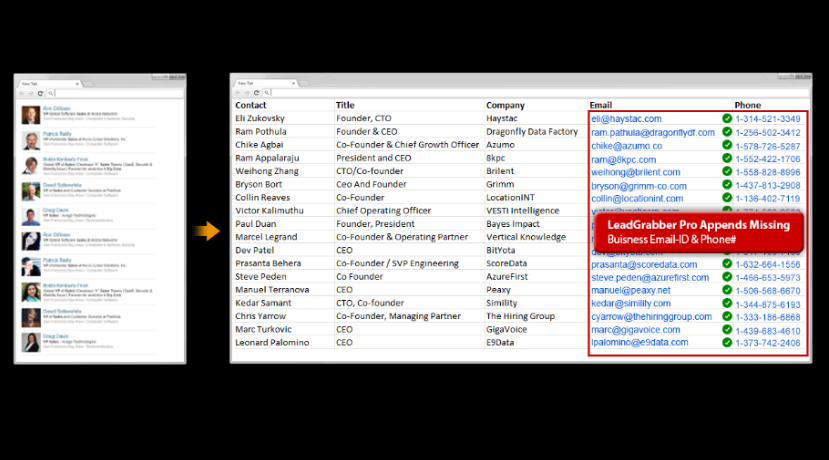
Task: Click the green verified check next to manuel@peaxy.net
Action: [727, 290]
